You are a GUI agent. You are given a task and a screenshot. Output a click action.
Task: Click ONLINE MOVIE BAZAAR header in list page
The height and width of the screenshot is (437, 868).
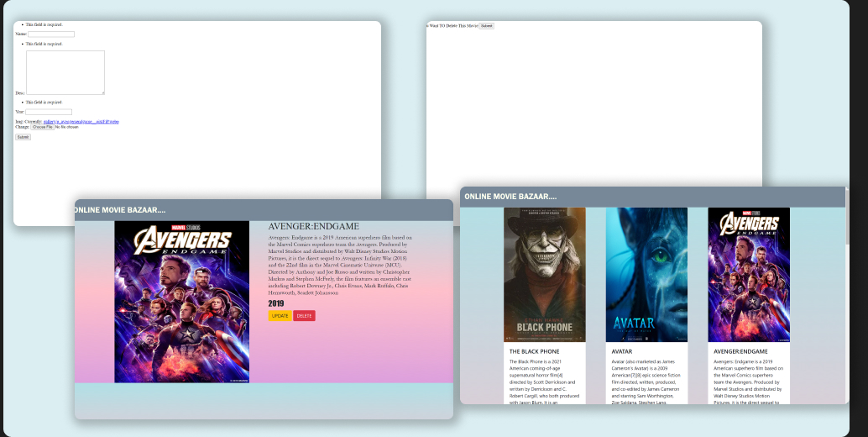pyautogui.click(x=510, y=196)
